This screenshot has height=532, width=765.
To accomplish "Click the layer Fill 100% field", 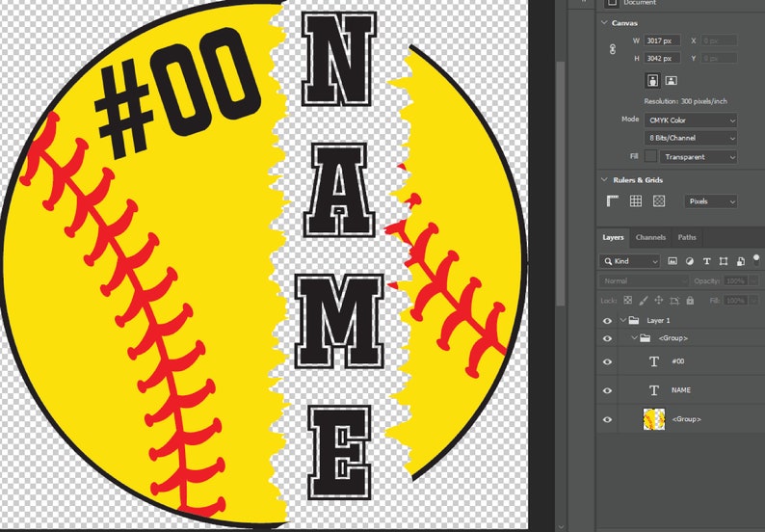I will (736, 300).
